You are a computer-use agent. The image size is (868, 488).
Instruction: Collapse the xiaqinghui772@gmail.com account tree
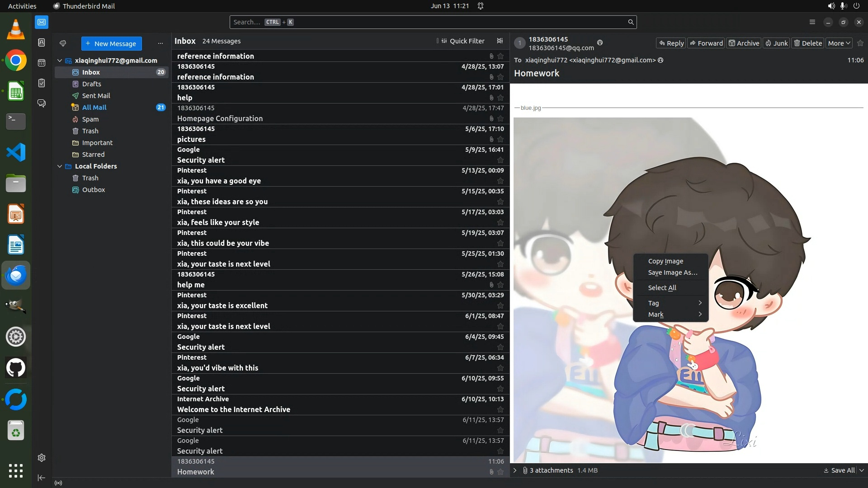pyautogui.click(x=59, y=60)
